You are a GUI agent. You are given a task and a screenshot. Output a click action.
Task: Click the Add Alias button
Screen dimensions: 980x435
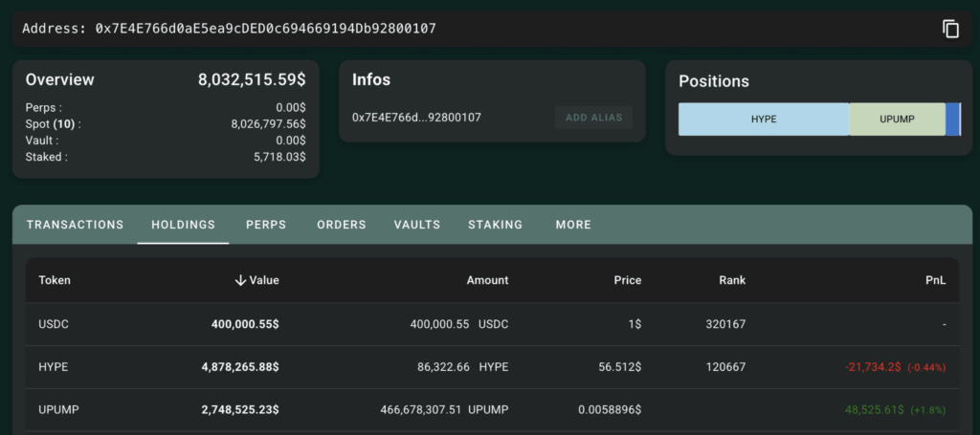tap(593, 118)
